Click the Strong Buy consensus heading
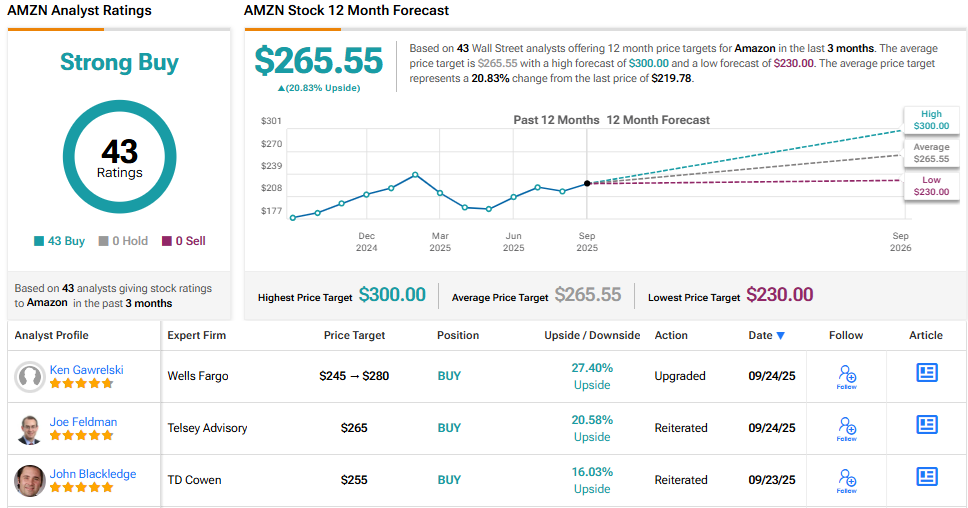The height and width of the screenshot is (508, 968). [119, 62]
